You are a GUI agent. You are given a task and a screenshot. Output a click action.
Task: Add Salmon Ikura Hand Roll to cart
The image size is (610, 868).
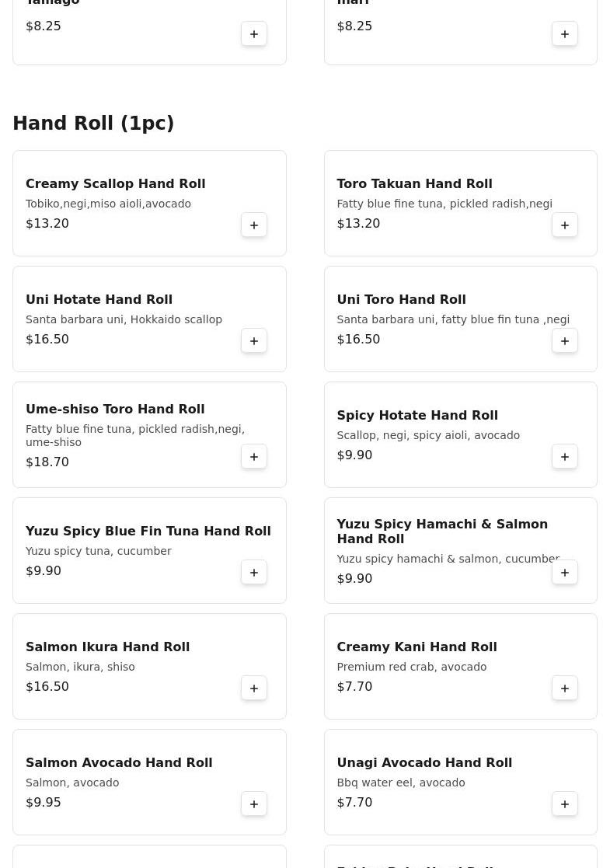[x=254, y=688]
